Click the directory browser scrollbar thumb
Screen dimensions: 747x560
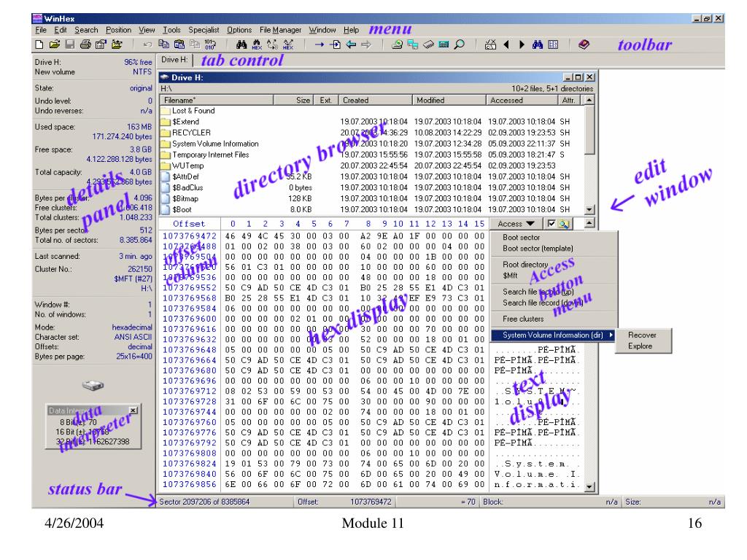pos(589,130)
